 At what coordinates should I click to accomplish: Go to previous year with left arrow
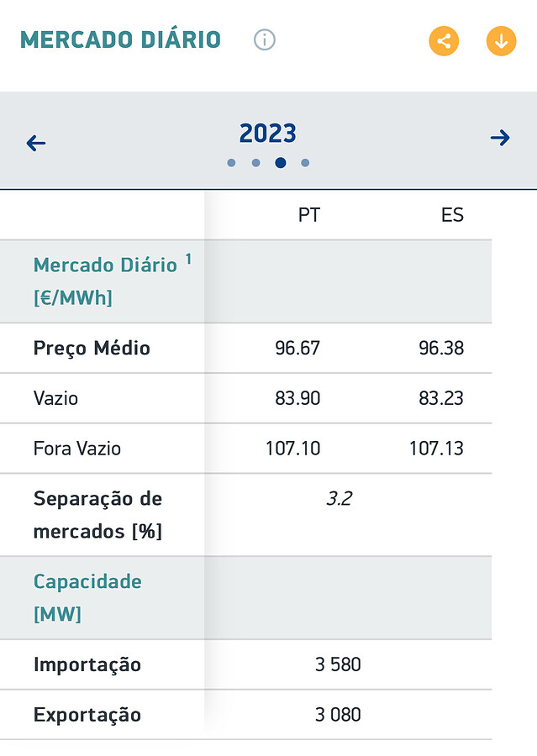point(36,143)
